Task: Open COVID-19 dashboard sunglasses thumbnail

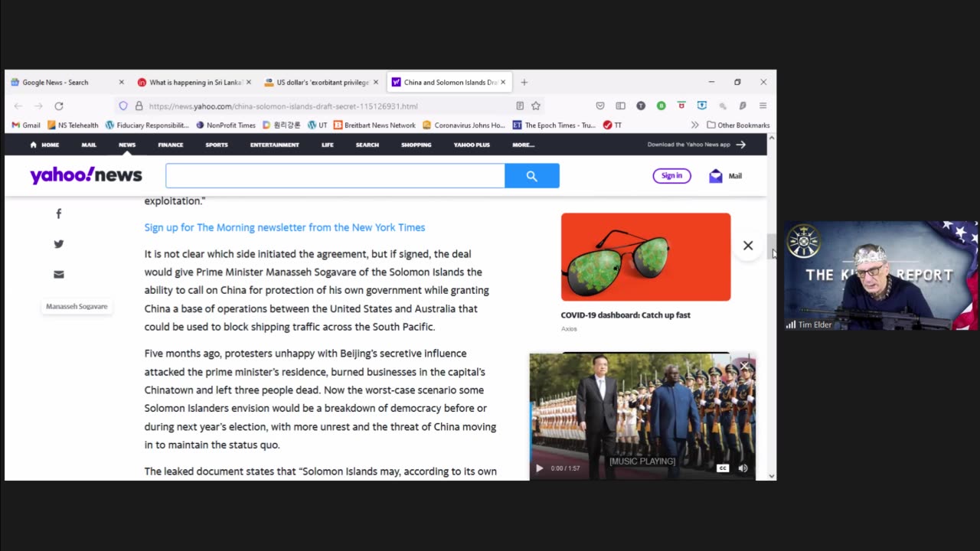Action: [x=645, y=257]
